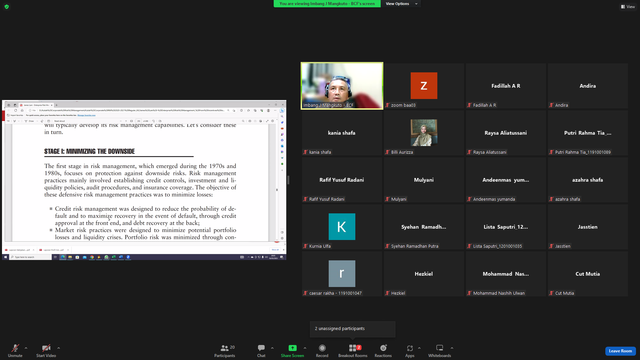Open the Apps panel
The image size is (640, 360).
click(410, 350)
